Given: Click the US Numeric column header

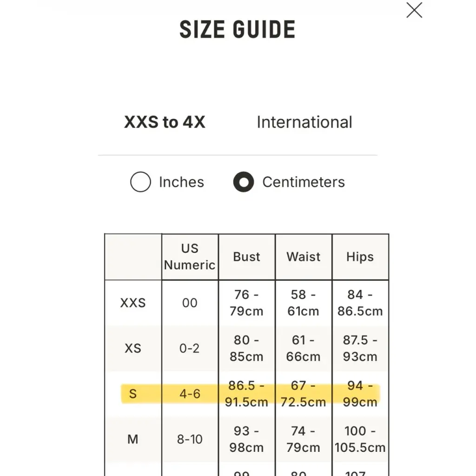Looking at the screenshot, I should coord(190,257).
